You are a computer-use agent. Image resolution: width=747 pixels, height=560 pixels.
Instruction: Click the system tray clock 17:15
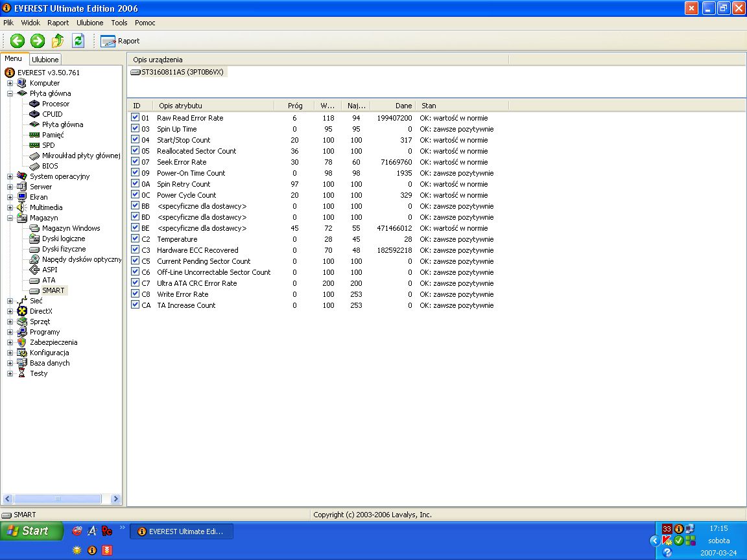pos(718,528)
